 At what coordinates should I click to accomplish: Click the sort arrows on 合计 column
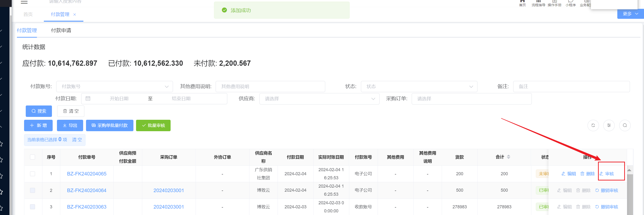pos(508,157)
